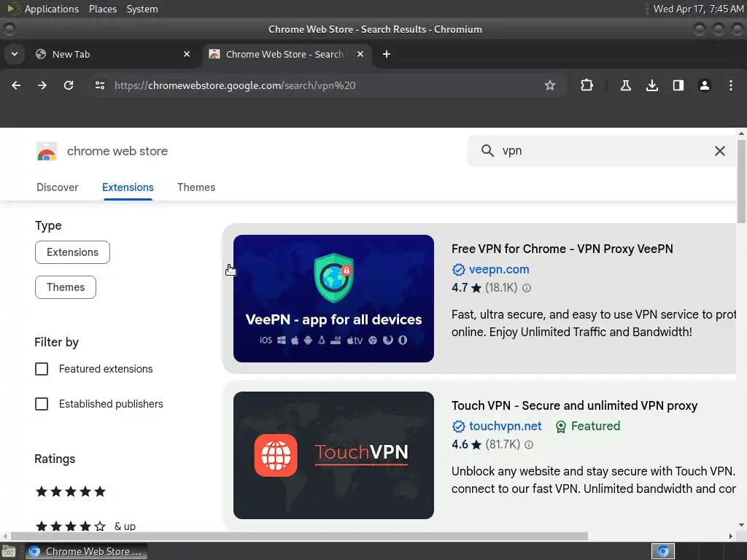Image resolution: width=747 pixels, height=560 pixels.
Task: Open the TouchVPN thumbnail image
Action: pyautogui.click(x=333, y=455)
